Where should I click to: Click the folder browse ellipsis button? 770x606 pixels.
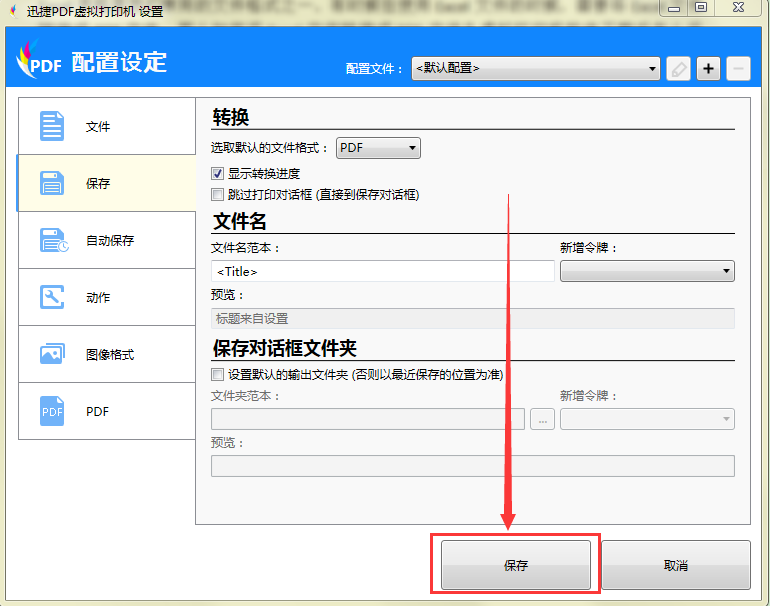click(x=542, y=419)
